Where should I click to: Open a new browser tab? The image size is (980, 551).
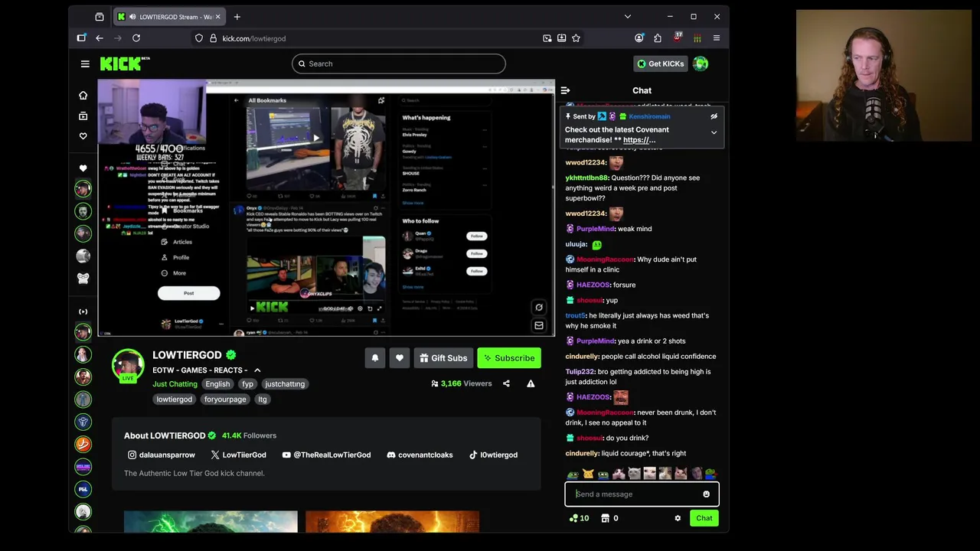point(237,17)
